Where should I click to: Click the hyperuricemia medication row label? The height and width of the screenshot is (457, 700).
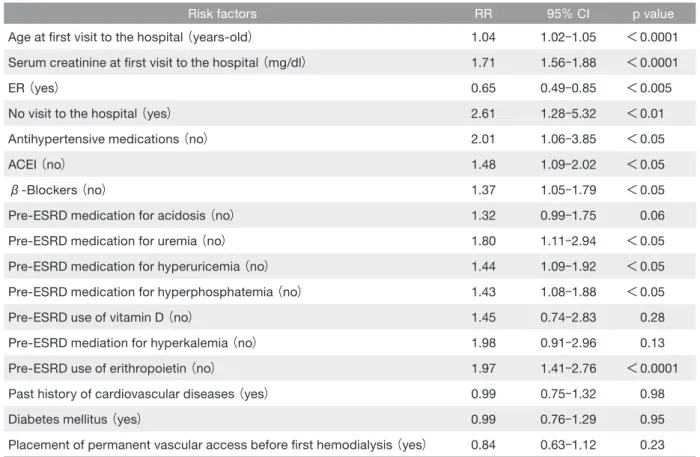click(x=138, y=266)
